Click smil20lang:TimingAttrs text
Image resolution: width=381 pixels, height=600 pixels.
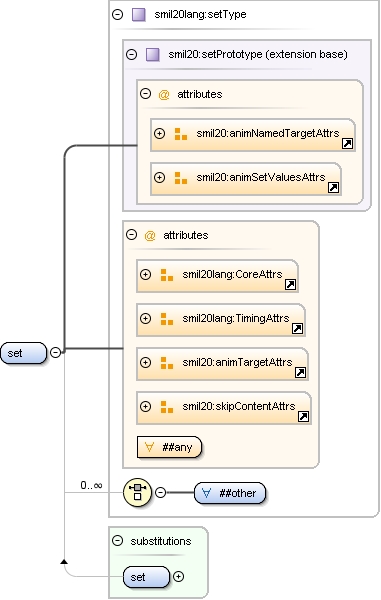pos(236,318)
